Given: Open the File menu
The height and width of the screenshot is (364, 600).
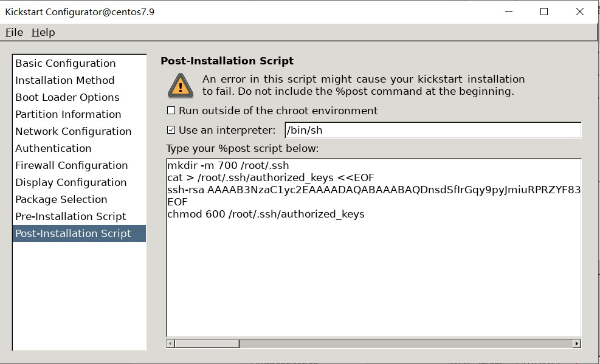Looking at the screenshot, I should click(x=14, y=32).
